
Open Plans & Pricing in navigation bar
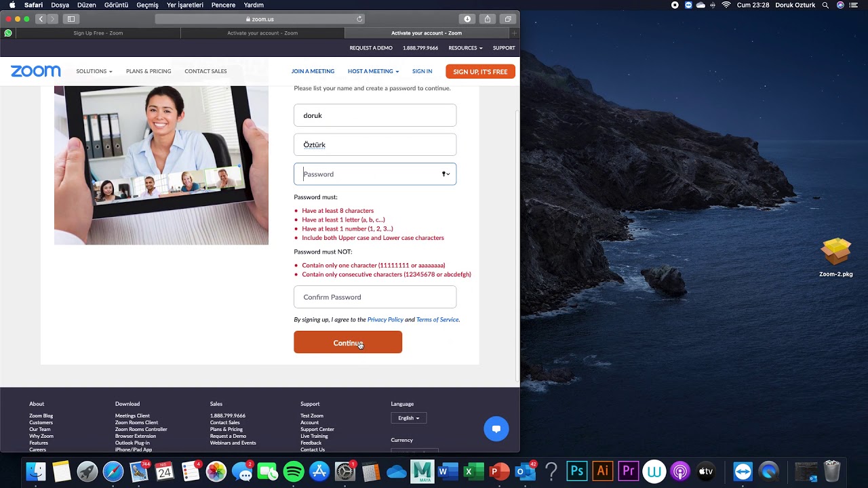coord(149,71)
